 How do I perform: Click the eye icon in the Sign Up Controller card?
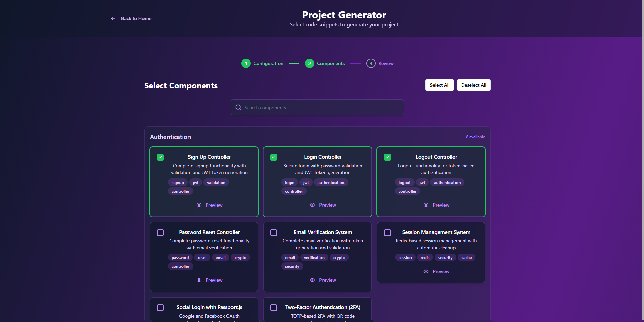click(x=199, y=205)
